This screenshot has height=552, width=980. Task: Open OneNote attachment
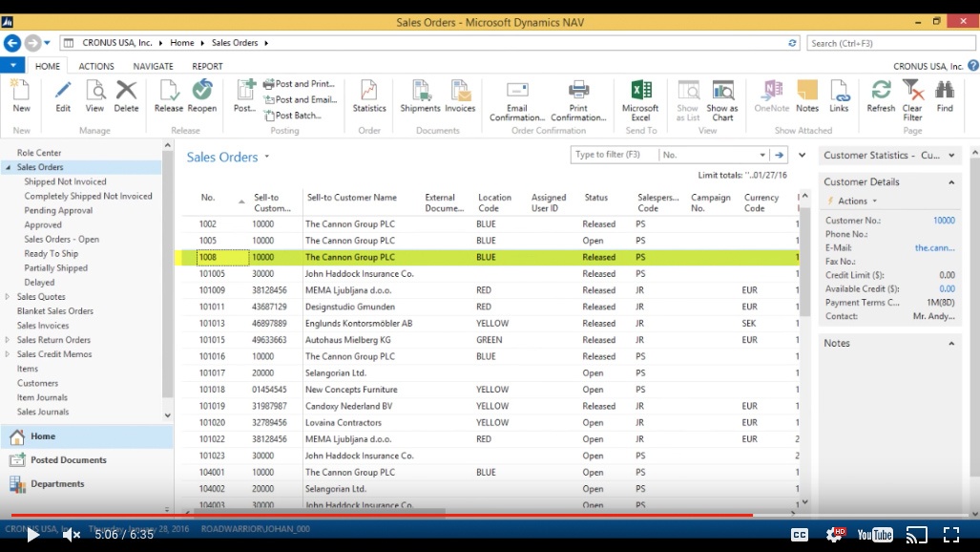click(772, 96)
